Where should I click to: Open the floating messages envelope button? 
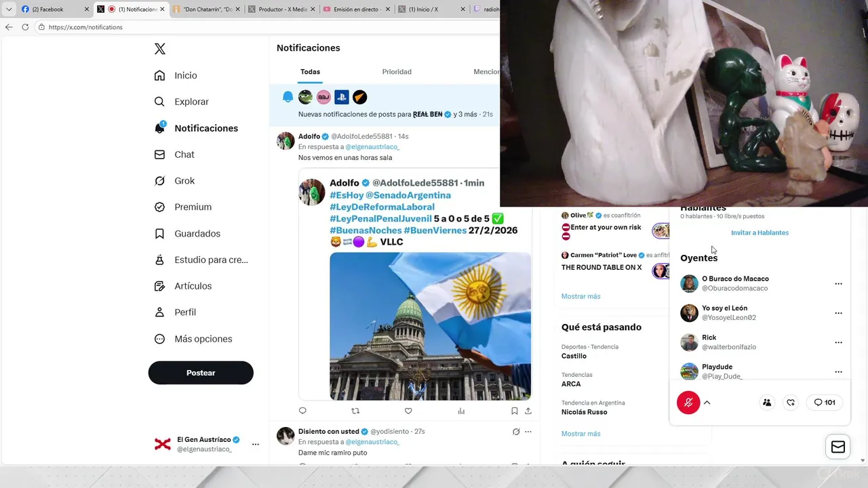point(838,447)
